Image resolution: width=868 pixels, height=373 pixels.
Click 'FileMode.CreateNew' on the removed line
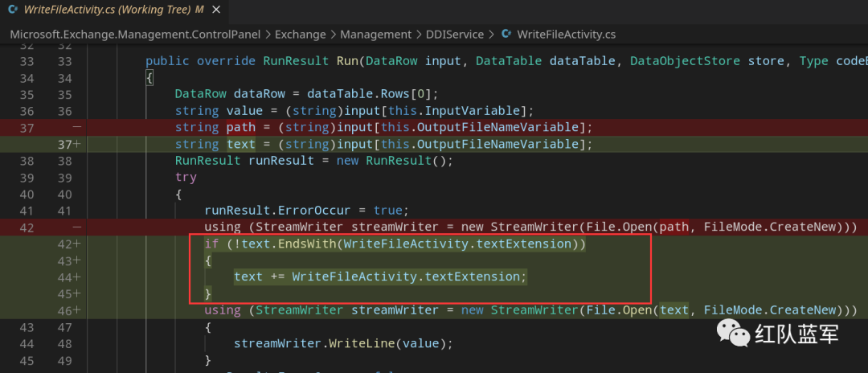(x=769, y=227)
